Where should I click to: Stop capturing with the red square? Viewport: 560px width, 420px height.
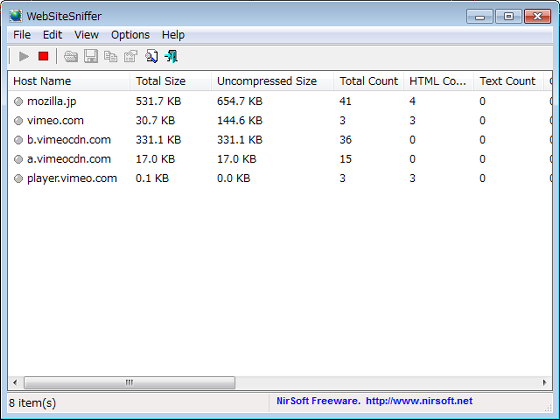coord(43,56)
